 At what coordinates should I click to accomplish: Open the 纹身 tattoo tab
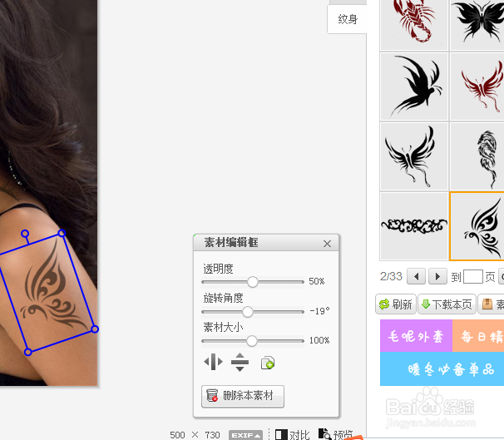(347, 19)
